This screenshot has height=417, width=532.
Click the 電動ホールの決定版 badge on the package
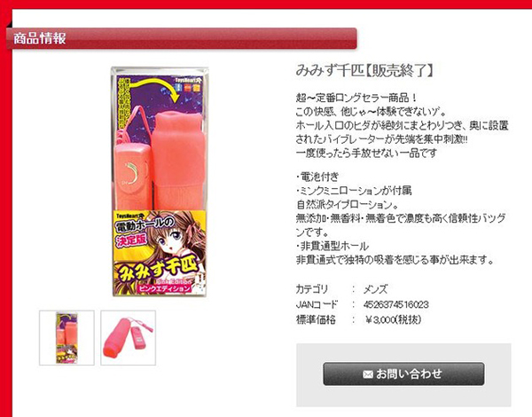click(x=143, y=232)
